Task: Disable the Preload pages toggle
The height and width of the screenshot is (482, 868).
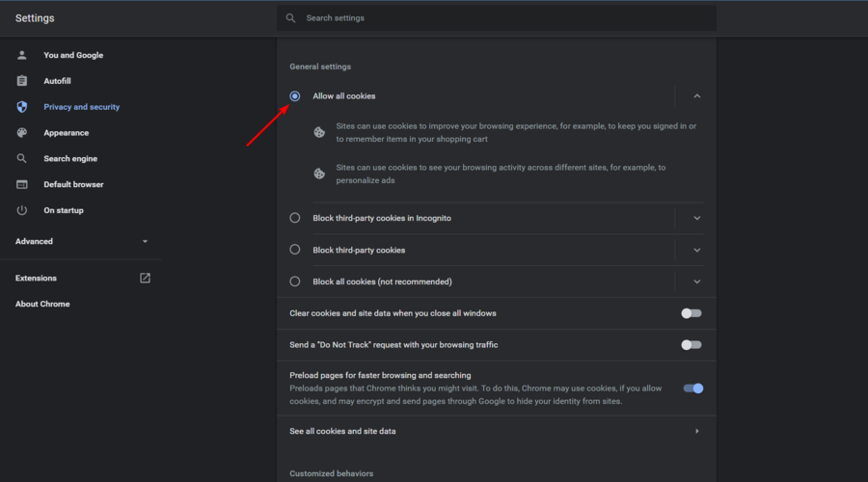Action: click(692, 388)
